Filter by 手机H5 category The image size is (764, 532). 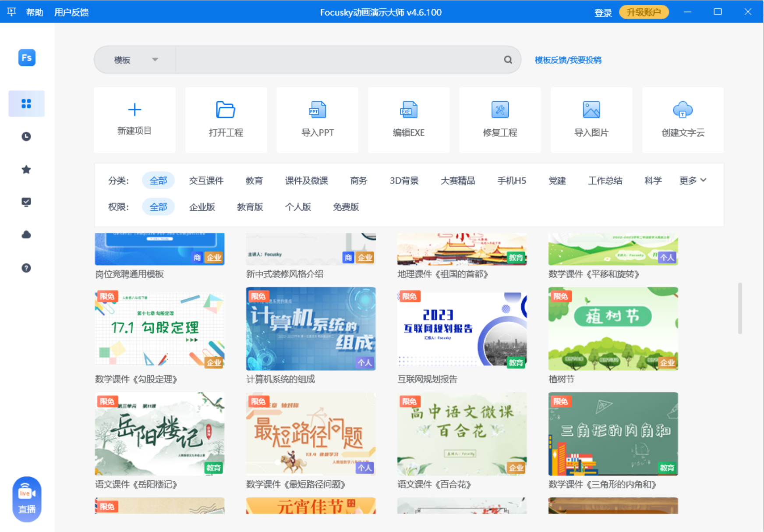(512, 181)
